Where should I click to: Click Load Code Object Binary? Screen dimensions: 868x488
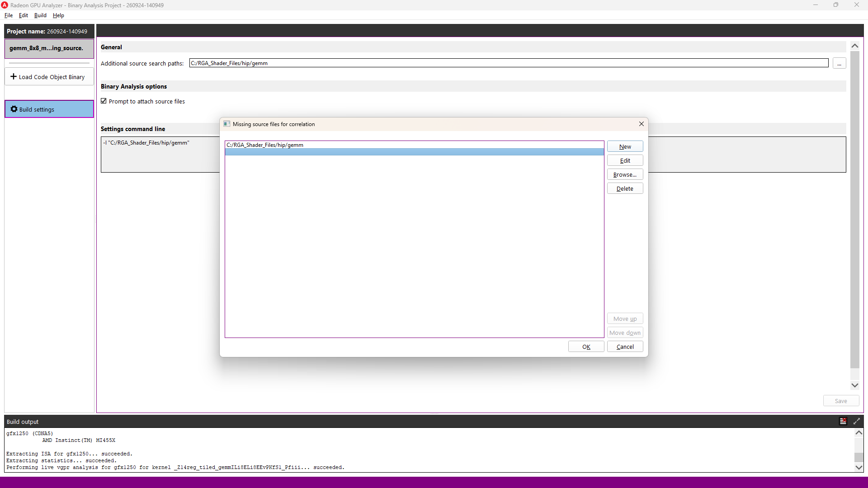click(49, 77)
